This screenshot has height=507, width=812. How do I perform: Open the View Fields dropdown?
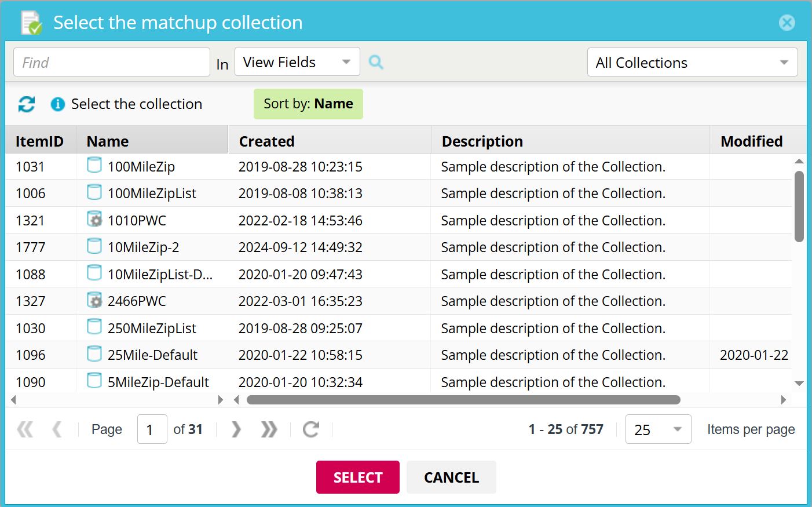click(x=297, y=61)
